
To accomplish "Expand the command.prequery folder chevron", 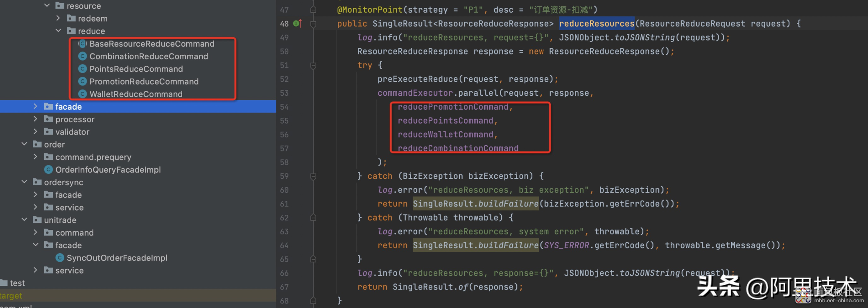I will 36,157.
